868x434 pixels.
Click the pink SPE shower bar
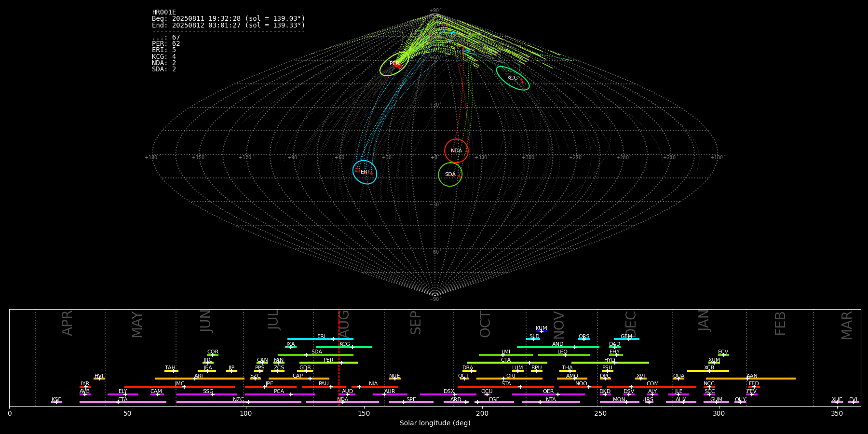[411, 402]
